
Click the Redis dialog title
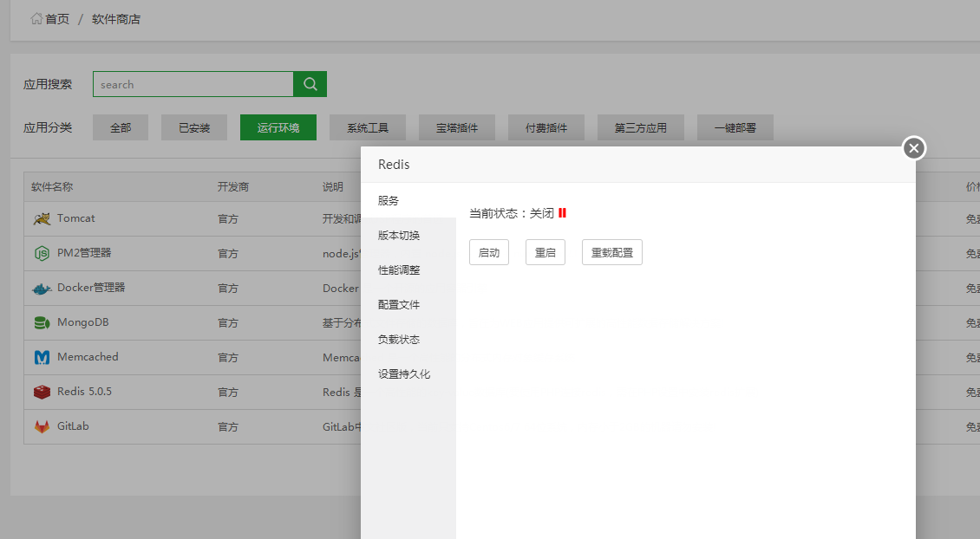[x=394, y=165]
